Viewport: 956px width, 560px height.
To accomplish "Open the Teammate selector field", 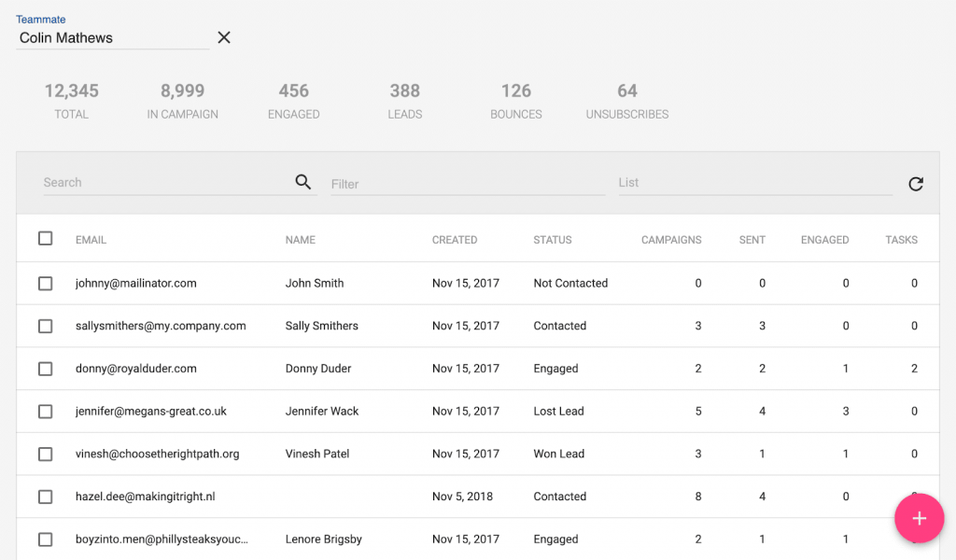I will click(113, 37).
